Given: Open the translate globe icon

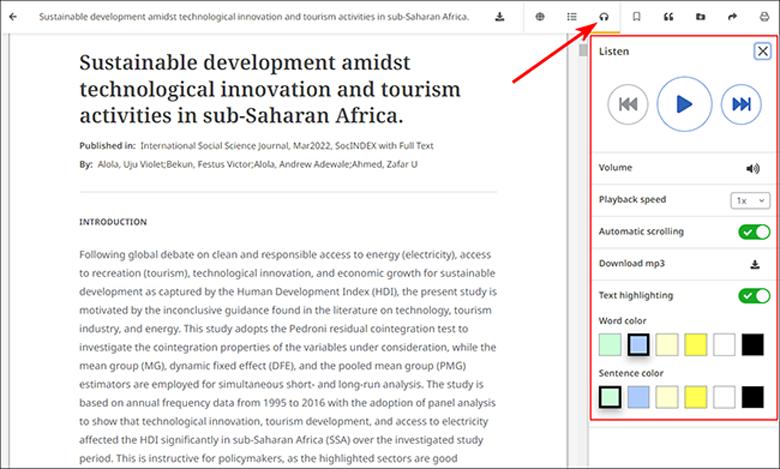Looking at the screenshot, I should click(540, 17).
